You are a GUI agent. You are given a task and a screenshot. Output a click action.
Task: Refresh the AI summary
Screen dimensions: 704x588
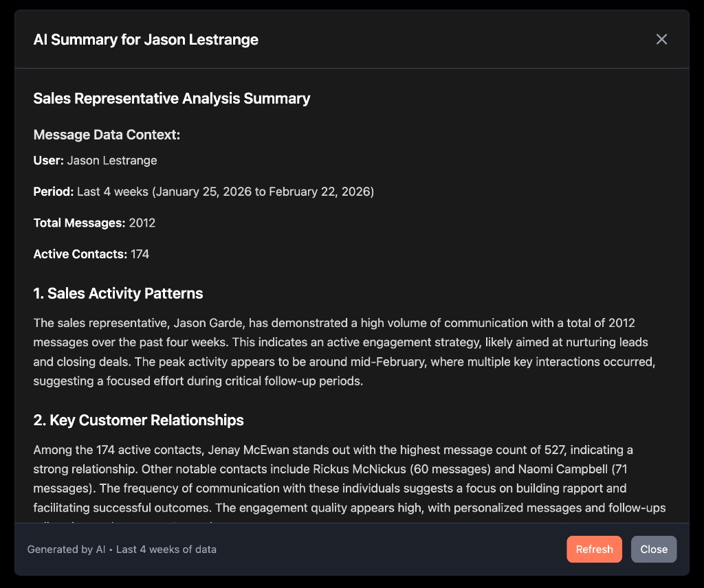coord(594,549)
